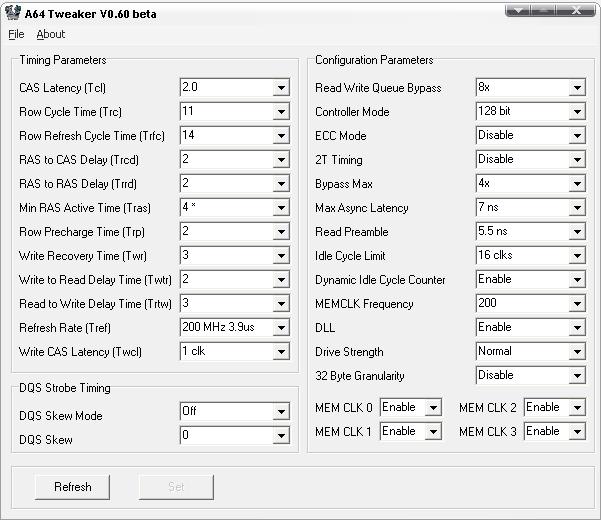The image size is (601, 520).
Task: Click the Refresh button
Action: (x=72, y=487)
